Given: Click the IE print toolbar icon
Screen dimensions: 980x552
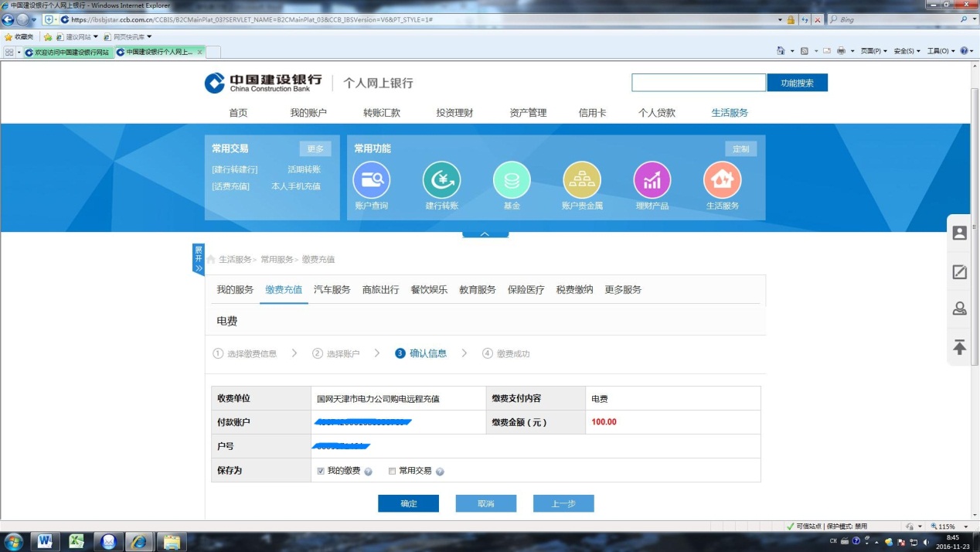Looking at the screenshot, I should tap(841, 51).
